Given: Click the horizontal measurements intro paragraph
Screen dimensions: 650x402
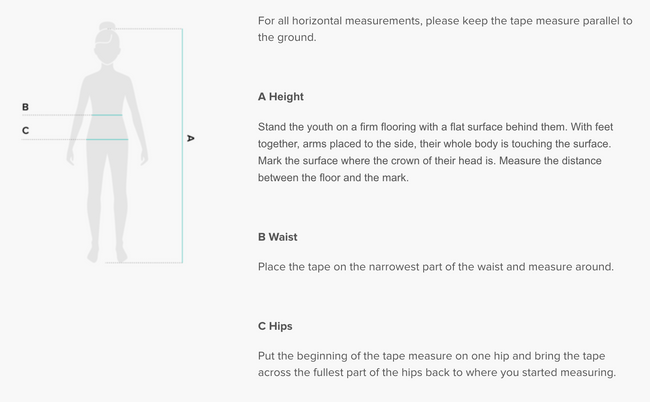Looking at the screenshot, I should coord(445,29).
